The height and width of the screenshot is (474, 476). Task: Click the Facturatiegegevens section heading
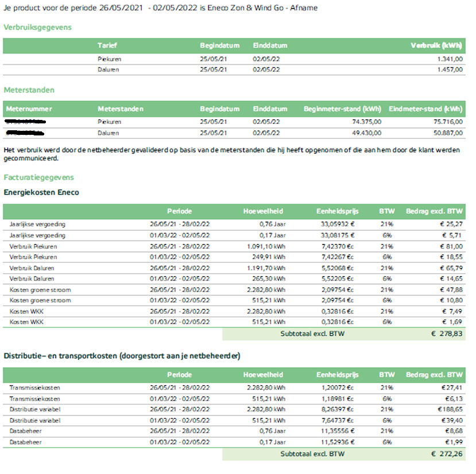[38, 177]
